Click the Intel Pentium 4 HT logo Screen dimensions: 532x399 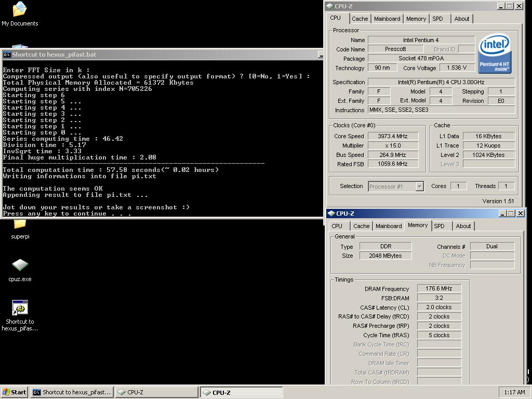tap(495, 54)
